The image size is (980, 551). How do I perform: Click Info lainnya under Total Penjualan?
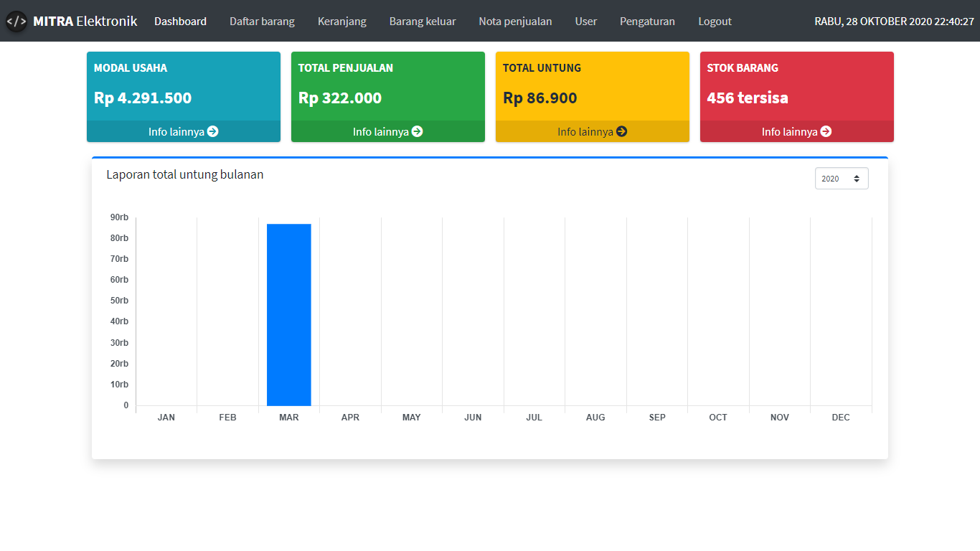[381, 131]
